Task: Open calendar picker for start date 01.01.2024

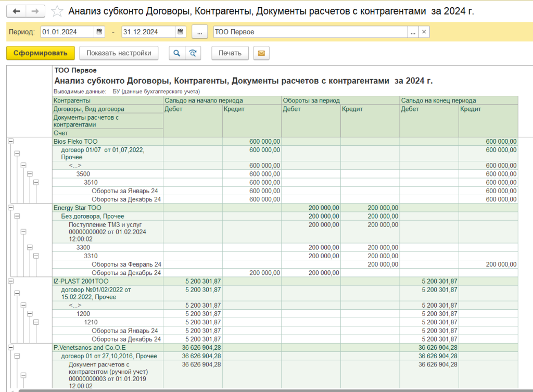Action: [x=99, y=32]
